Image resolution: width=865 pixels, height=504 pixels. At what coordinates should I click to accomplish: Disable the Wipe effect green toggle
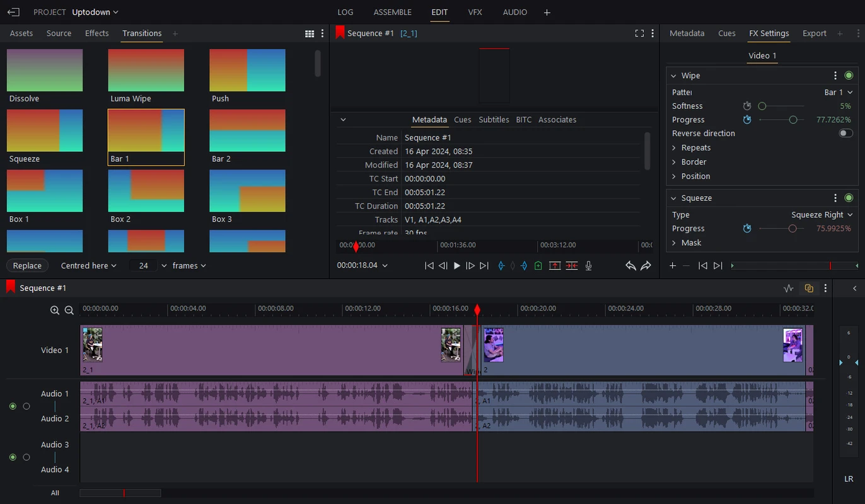(x=849, y=76)
